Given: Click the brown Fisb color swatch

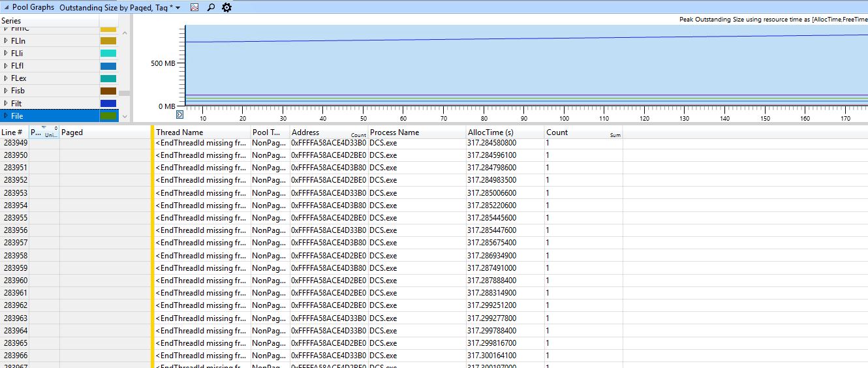Looking at the screenshot, I should 108,91.
